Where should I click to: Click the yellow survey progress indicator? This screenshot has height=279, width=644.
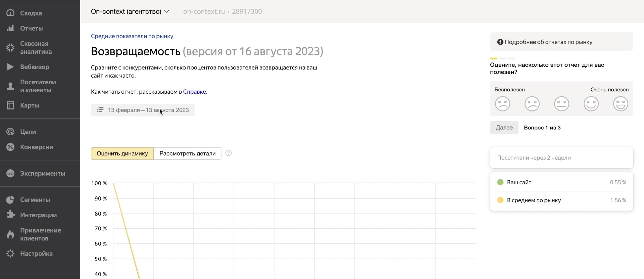[x=493, y=58]
